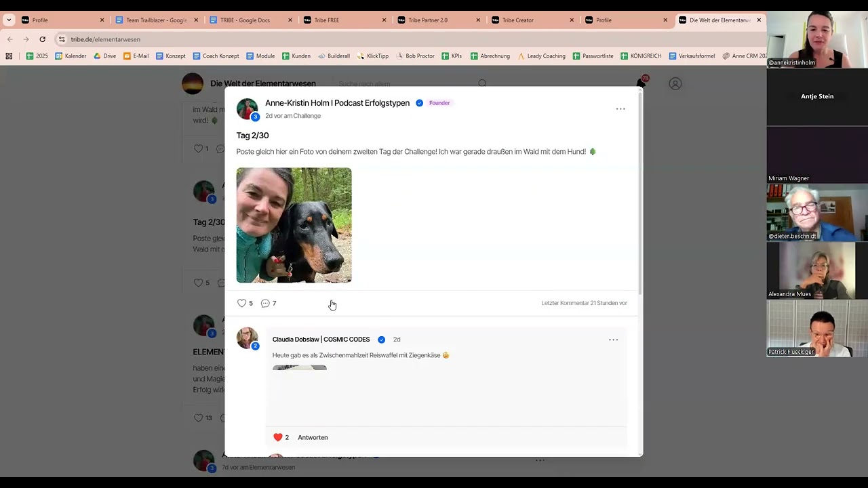Image resolution: width=868 pixels, height=488 pixels.
Task: Open E-Mail bookmark
Action: (x=136, y=56)
